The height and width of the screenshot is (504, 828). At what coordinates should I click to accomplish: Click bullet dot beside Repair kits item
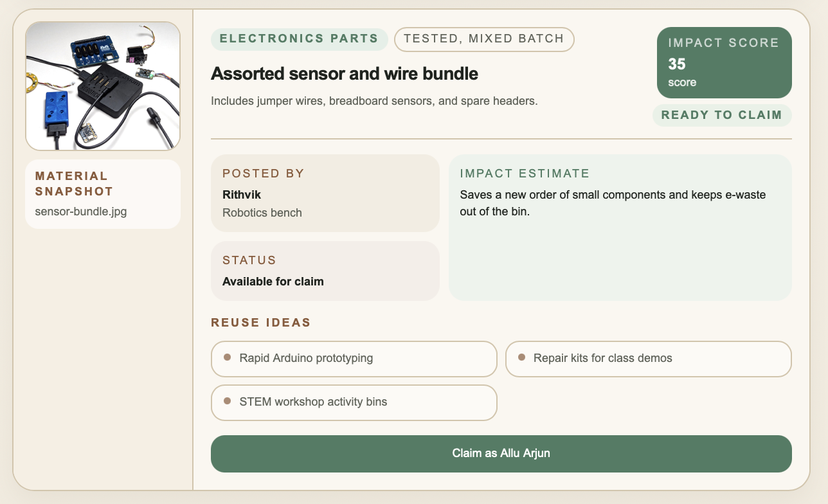(521, 357)
